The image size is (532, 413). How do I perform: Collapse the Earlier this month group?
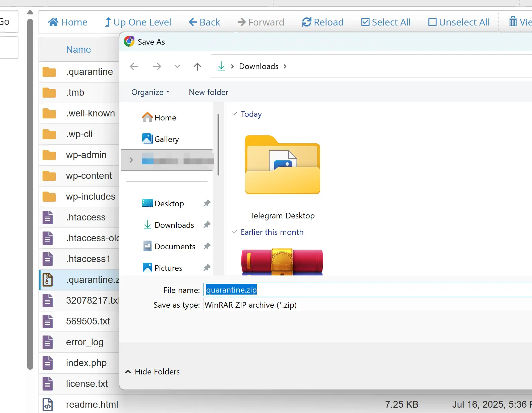pyautogui.click(x=234, y=232)
